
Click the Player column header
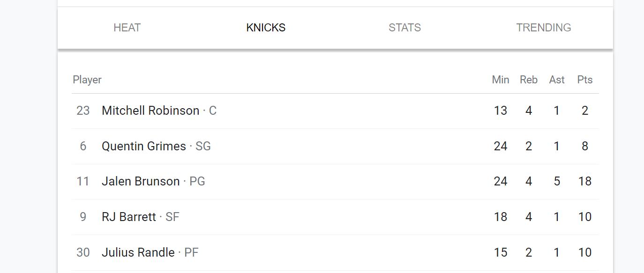[x=87, y=80]
